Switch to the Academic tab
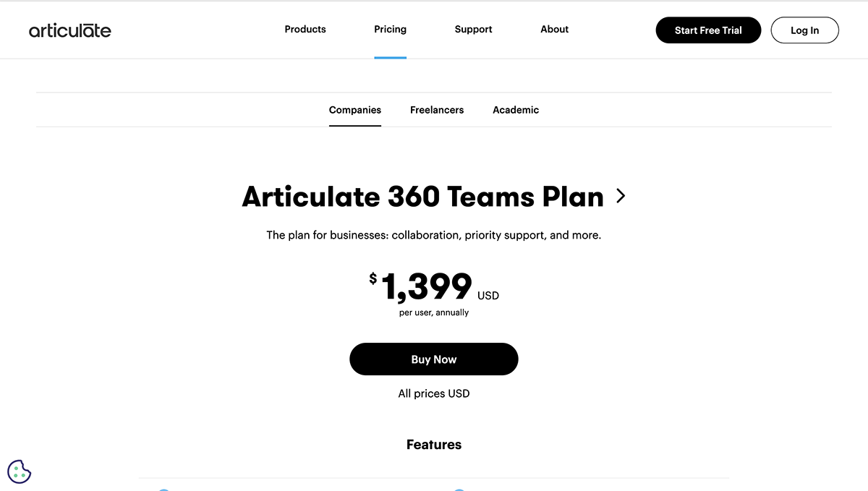 pos(516,110)
